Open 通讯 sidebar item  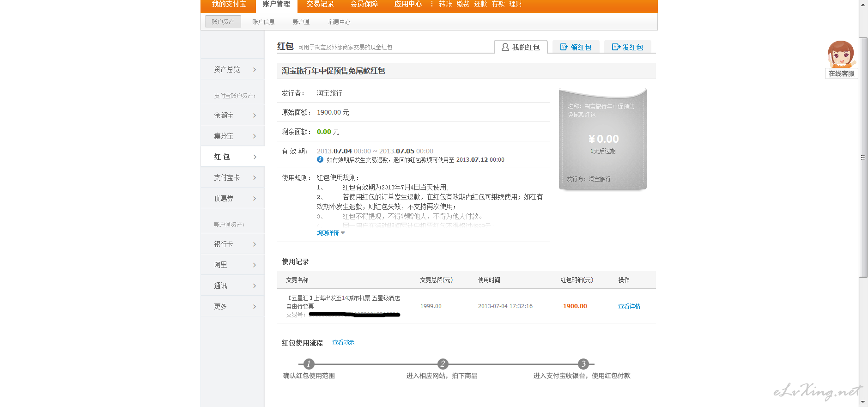(233, 286)
